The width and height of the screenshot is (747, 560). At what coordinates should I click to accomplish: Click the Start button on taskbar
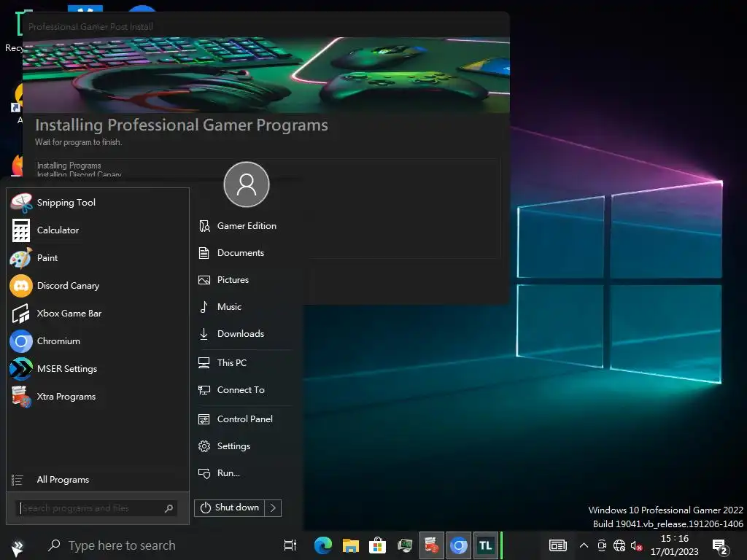point(18,546)
